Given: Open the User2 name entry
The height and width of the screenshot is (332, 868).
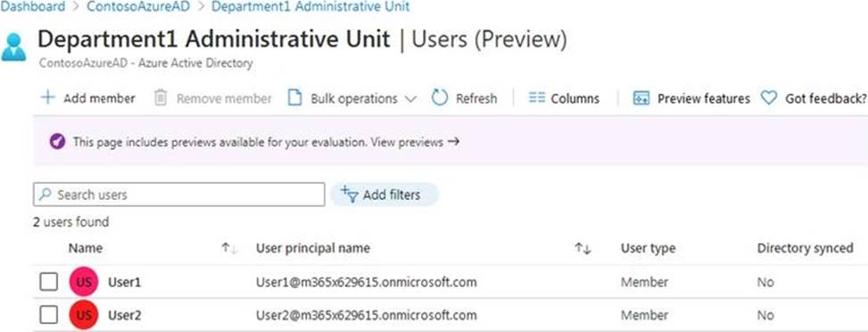Looking at the screenshot, I should pyautogui.click(x=125, y=315).
